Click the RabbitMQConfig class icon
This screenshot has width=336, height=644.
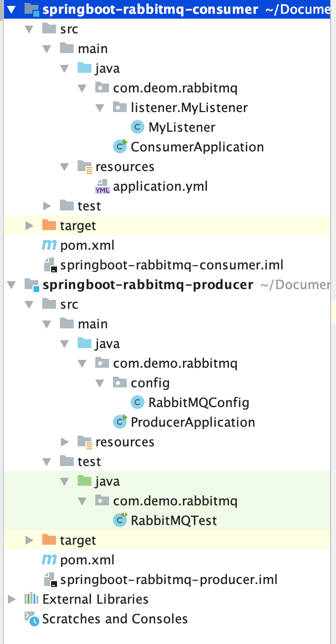(138, 403)
